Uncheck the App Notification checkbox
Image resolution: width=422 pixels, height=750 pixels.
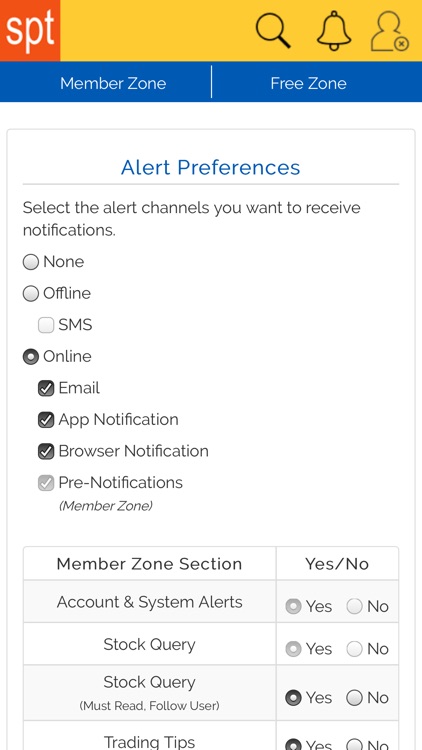(46, 420)
